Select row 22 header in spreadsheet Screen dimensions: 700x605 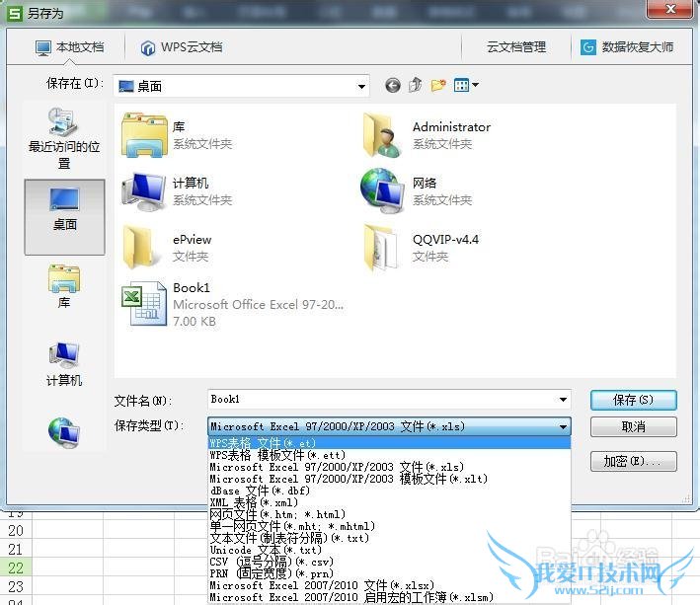pos(16,567)
